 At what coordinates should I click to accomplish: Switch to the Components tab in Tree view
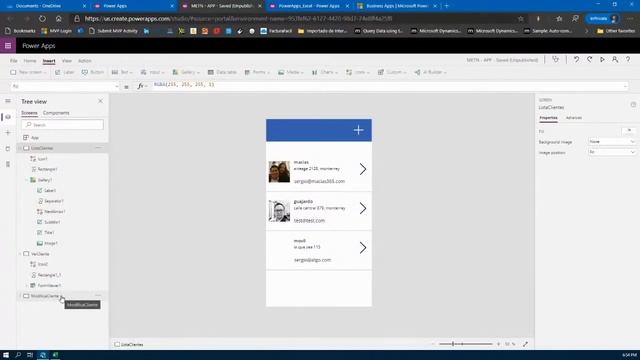(x=56, y=113)
